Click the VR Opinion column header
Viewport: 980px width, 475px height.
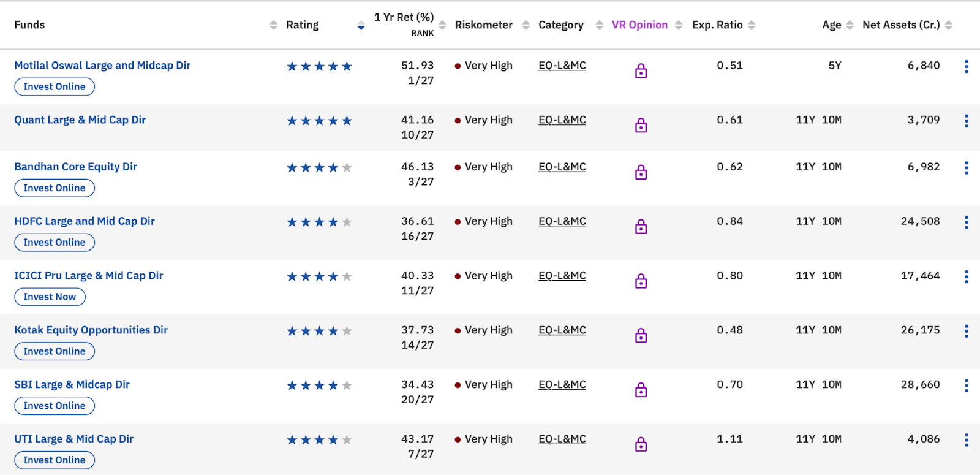coord(639,25)
